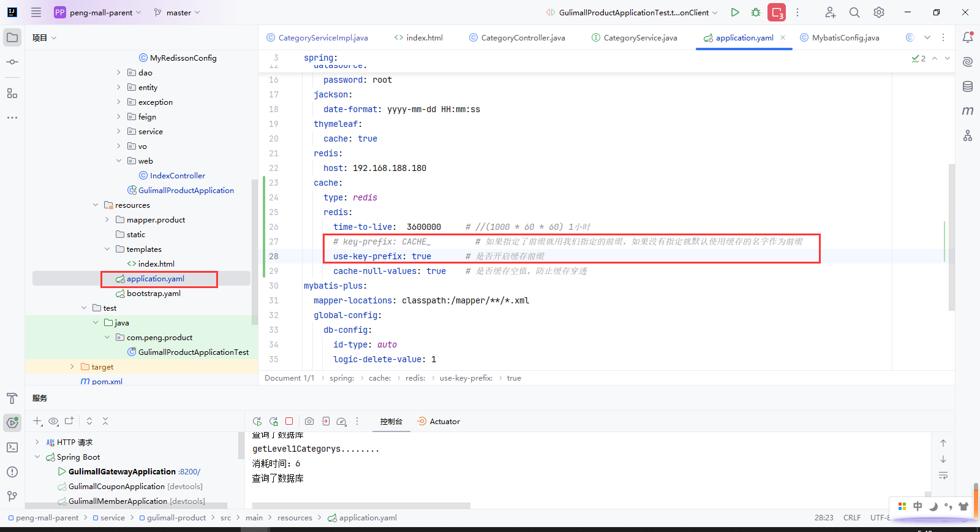Image resolution: width=980 pixels, height=532 pixels.
Task: Open the run configuration dropdown
Action: [631, 12]
